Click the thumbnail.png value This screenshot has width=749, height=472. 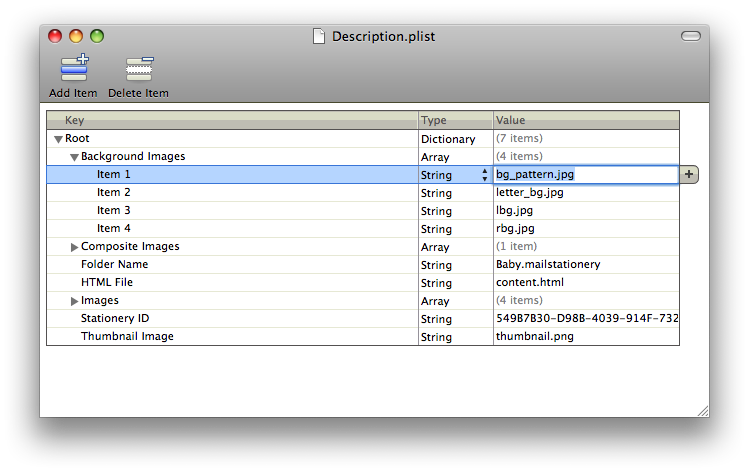pyautogui.click(x=534, y=336)
